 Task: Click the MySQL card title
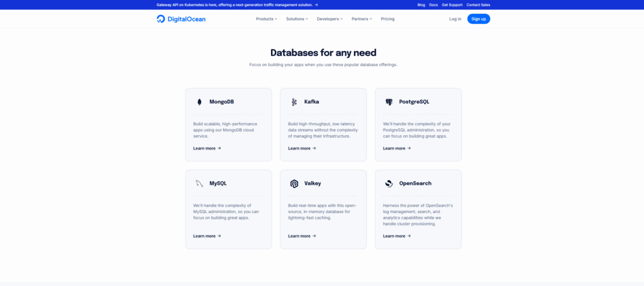218,184
